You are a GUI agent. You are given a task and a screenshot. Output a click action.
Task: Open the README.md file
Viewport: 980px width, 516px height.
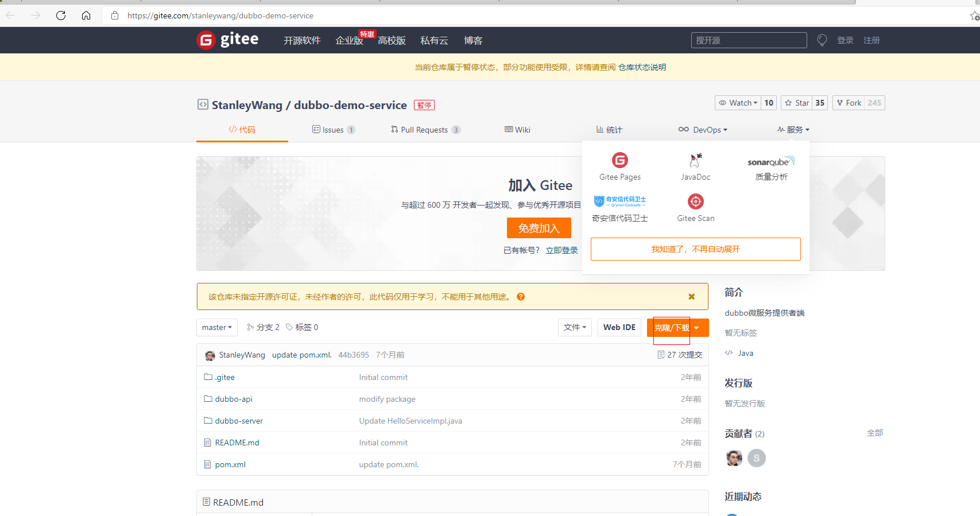(237, 443)
